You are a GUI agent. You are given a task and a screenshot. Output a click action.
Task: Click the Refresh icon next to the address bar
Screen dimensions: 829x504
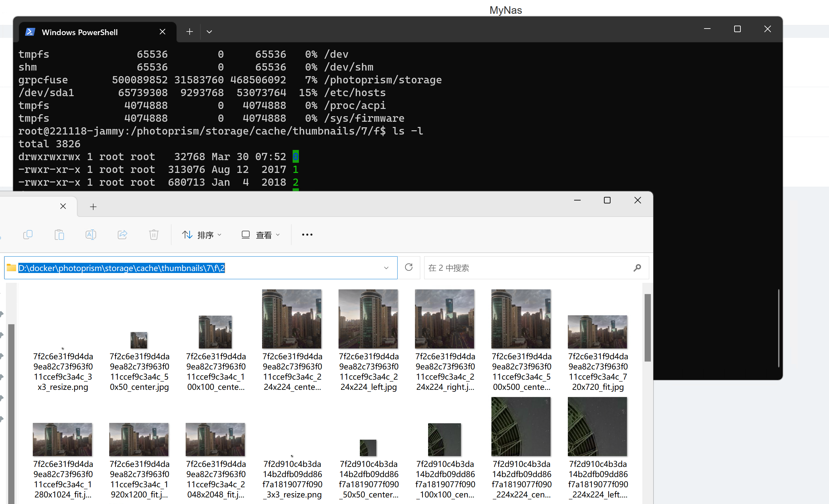click(x=409, y=267)
